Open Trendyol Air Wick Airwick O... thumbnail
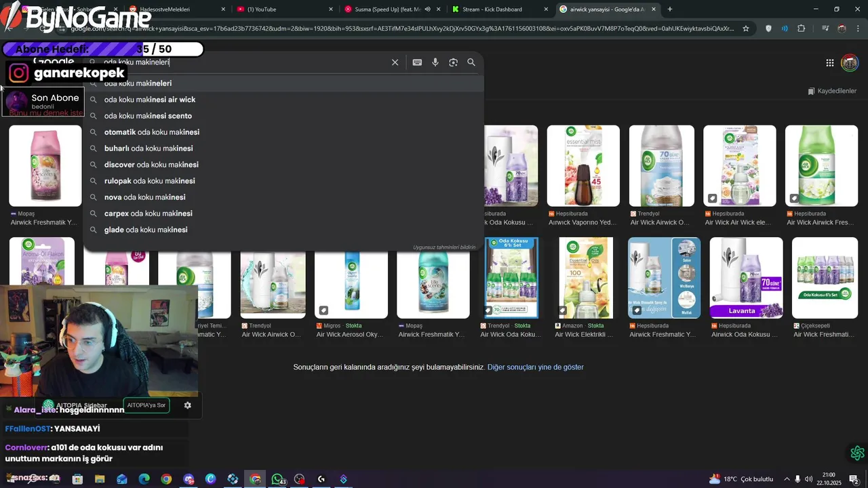This screenshot has width=868, height=488. 661,166
